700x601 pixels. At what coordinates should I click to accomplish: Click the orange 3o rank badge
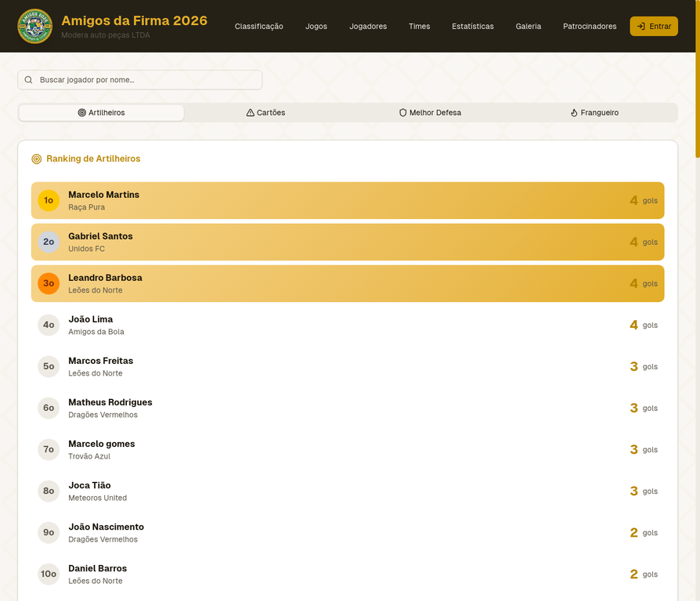[49, 283]
